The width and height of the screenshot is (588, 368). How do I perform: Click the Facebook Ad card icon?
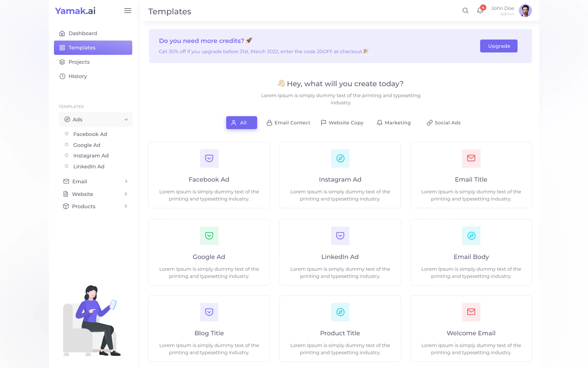coord(209,159)
